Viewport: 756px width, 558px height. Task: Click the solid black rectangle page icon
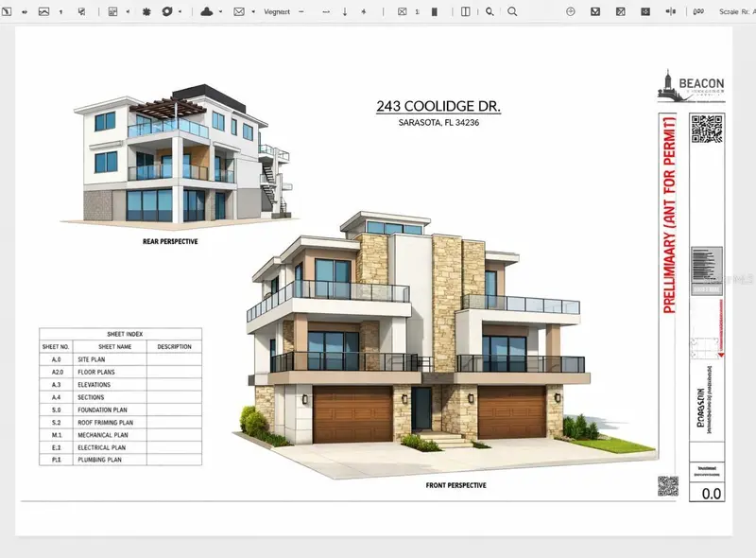pyautogui.click(x=435, y=11)
